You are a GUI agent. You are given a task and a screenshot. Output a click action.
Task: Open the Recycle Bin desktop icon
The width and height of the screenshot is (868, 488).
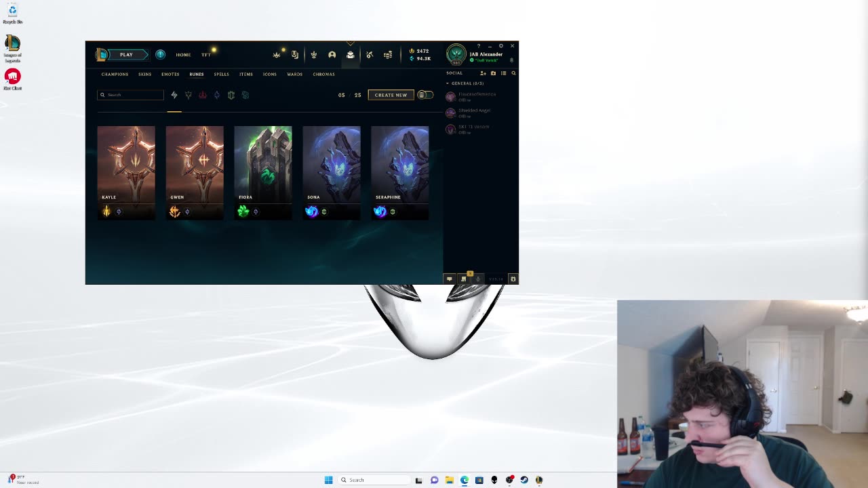point(12,14)
